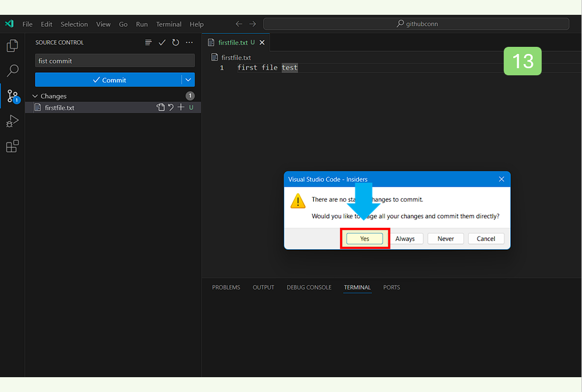
Task: Switch to the PORTS panel tab
Action: pyautogui.click(x=392, y=288)
